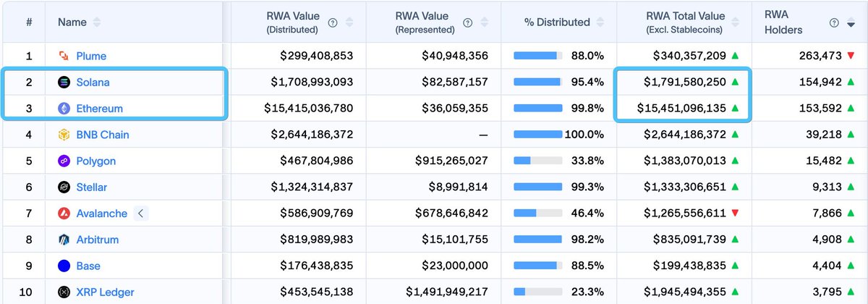868x304 pixels.
Task: Click the Arbitrum chain logo icon
Action: coord(64,240)
